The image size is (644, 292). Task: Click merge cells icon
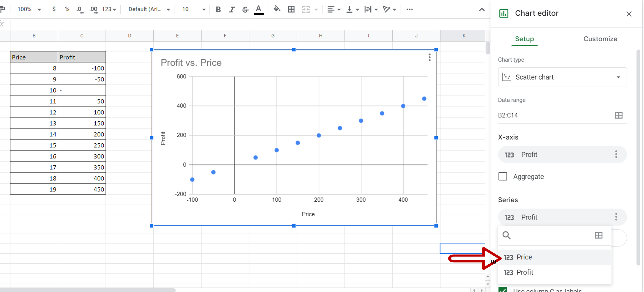[305, 9]
